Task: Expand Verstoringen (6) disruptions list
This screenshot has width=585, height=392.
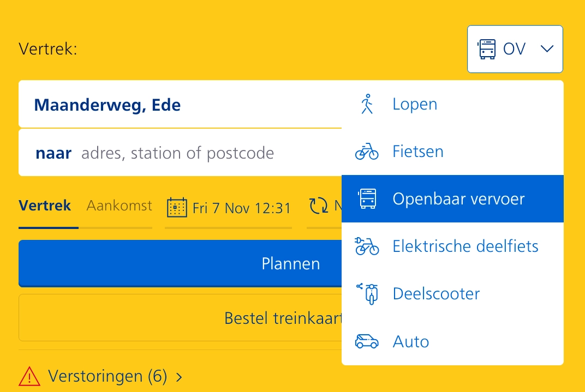Action: coord(115,376)
